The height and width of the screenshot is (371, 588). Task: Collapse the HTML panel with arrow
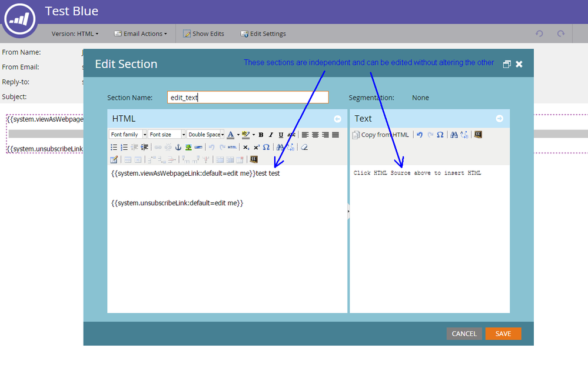click(x=337, y=119)
